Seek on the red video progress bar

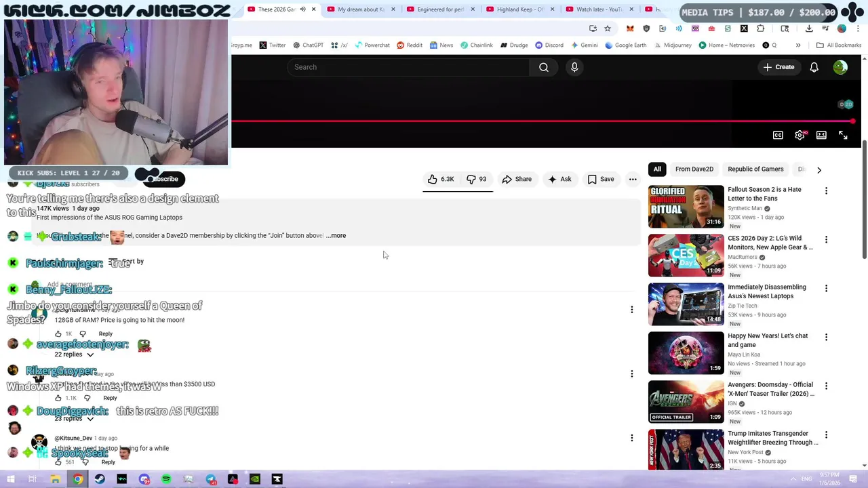542,122
